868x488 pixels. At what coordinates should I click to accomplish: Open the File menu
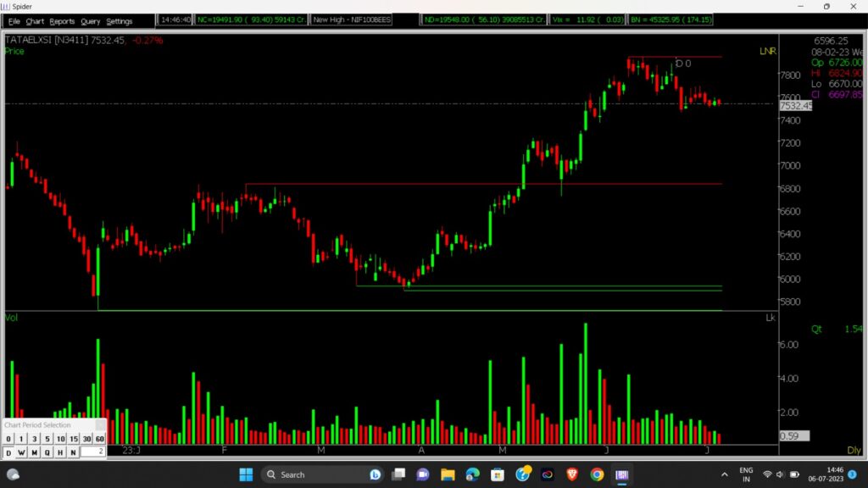click(14, 21)
